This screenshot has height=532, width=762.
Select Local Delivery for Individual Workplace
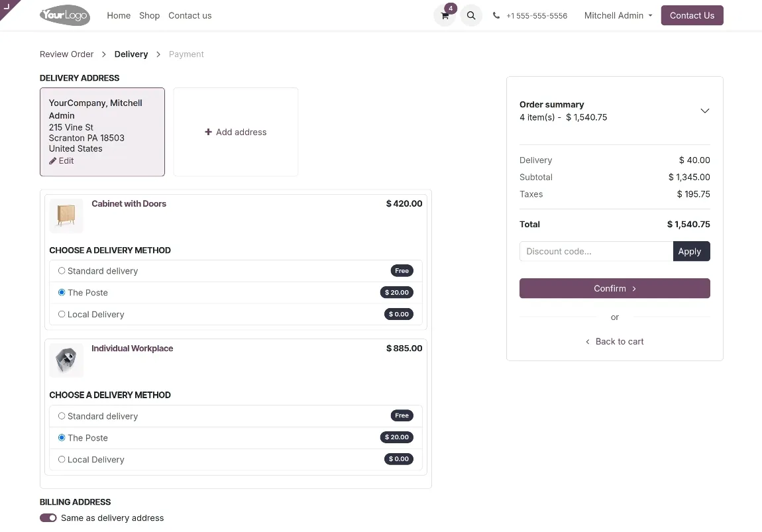[x=62, y=459]
